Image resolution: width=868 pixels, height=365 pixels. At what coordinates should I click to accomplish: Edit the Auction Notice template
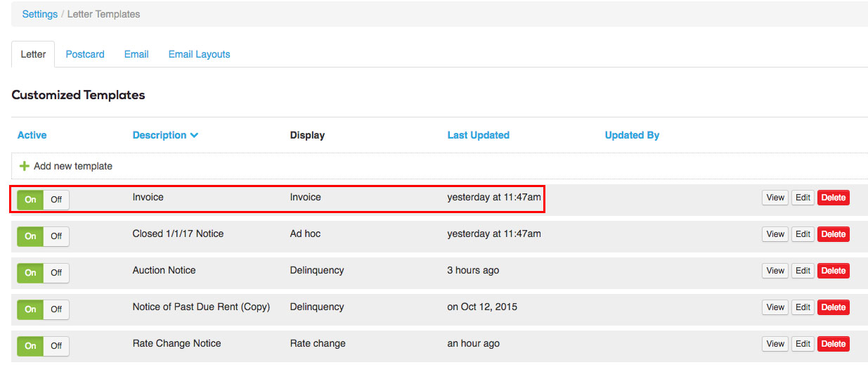pyautogui.click(x=803, y=271)
